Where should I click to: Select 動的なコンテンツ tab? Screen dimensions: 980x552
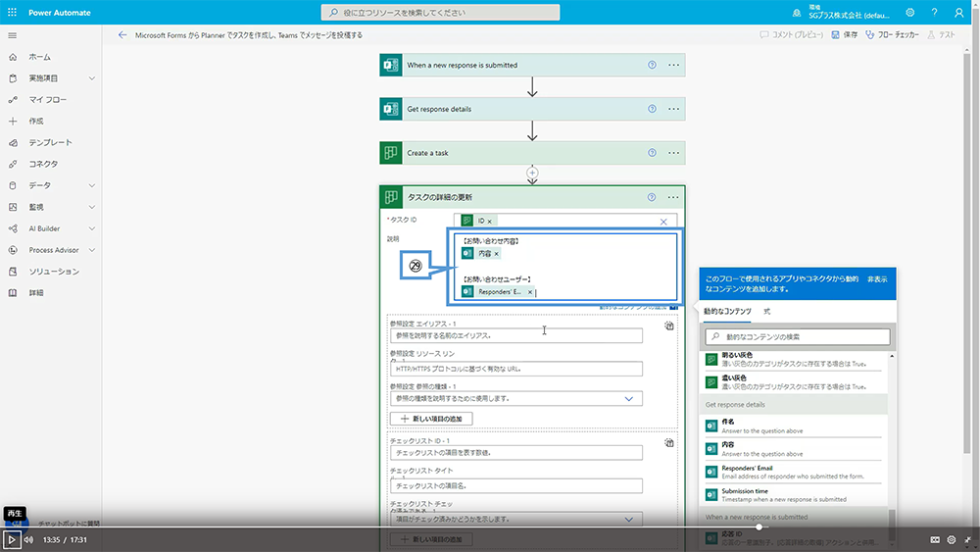point(727,312)
